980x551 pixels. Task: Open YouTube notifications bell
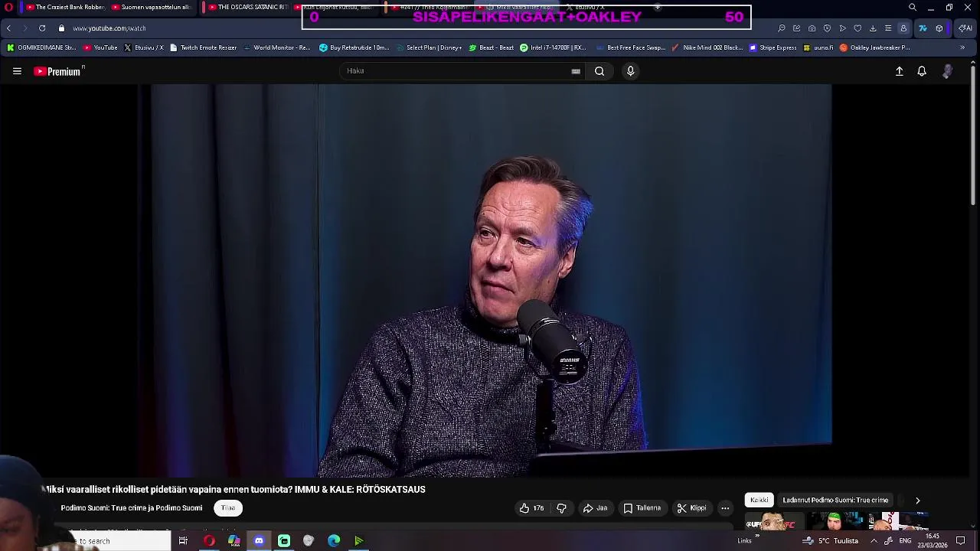[922, 71]
